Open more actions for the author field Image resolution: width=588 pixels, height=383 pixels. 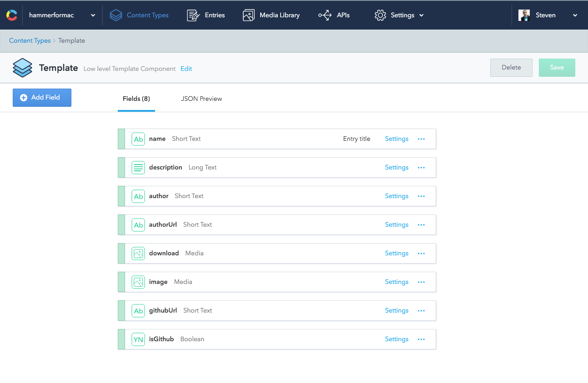pos(421,196)
